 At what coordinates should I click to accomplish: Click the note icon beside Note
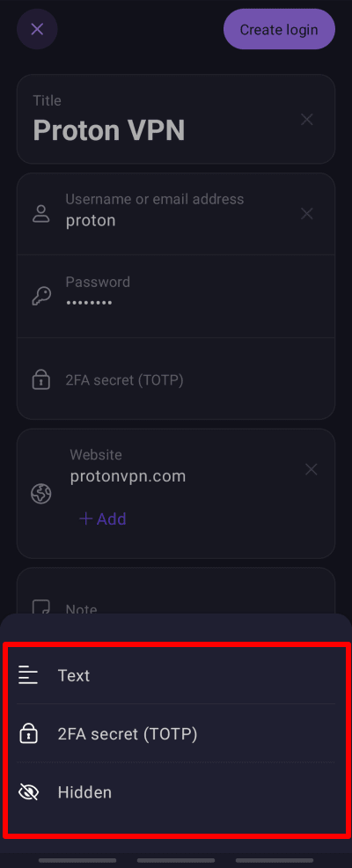(41, 607)
